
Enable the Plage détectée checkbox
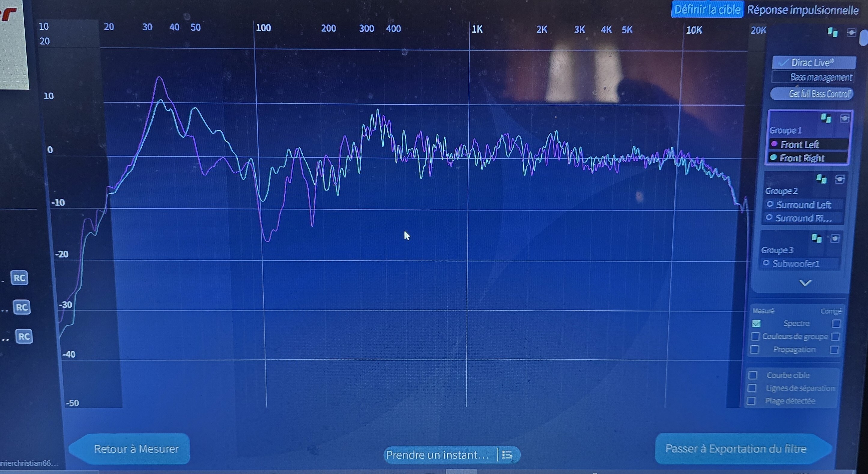coord(751,401)
